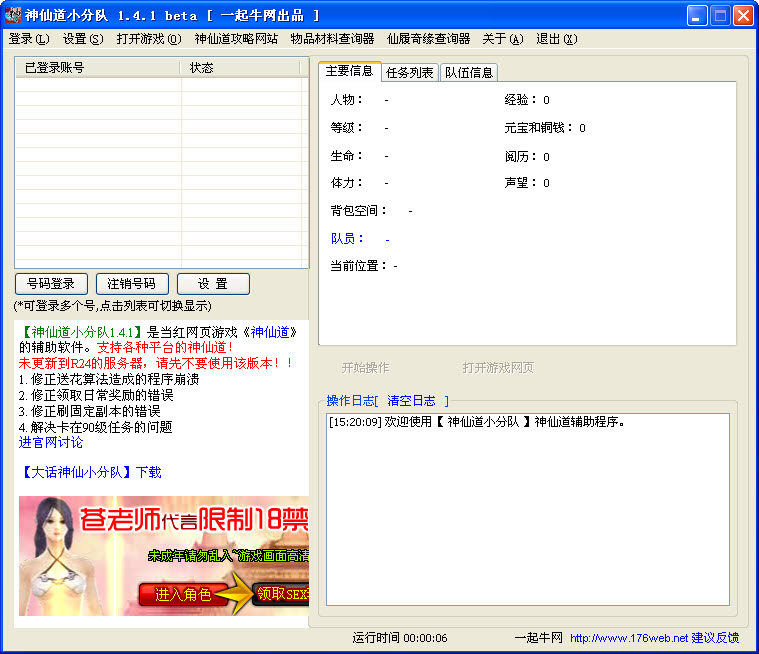Switch to the 队伍信息 tab
Viewport: 759px width, 654px height.
[x=469, y=73]
